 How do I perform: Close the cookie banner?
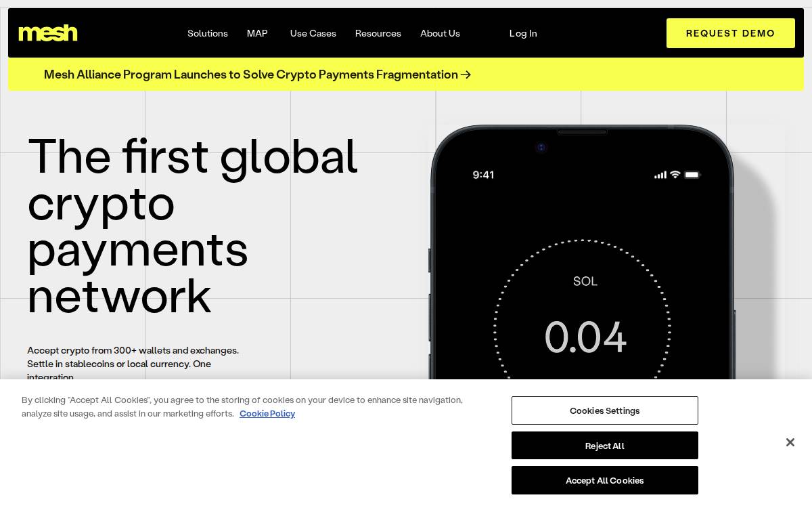[790, 442]
